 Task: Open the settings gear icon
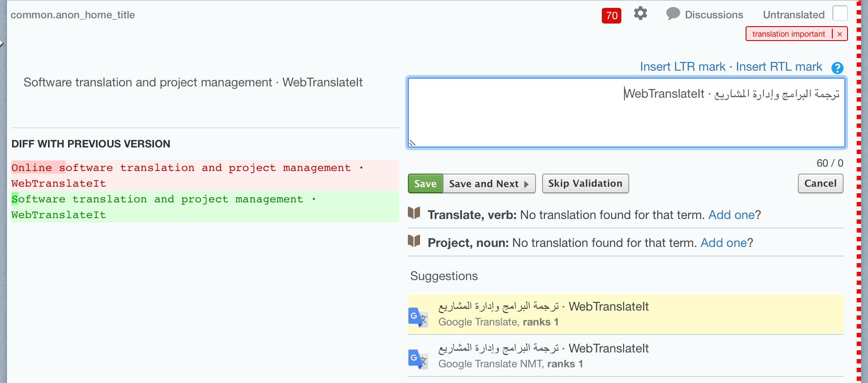point(640,14)
